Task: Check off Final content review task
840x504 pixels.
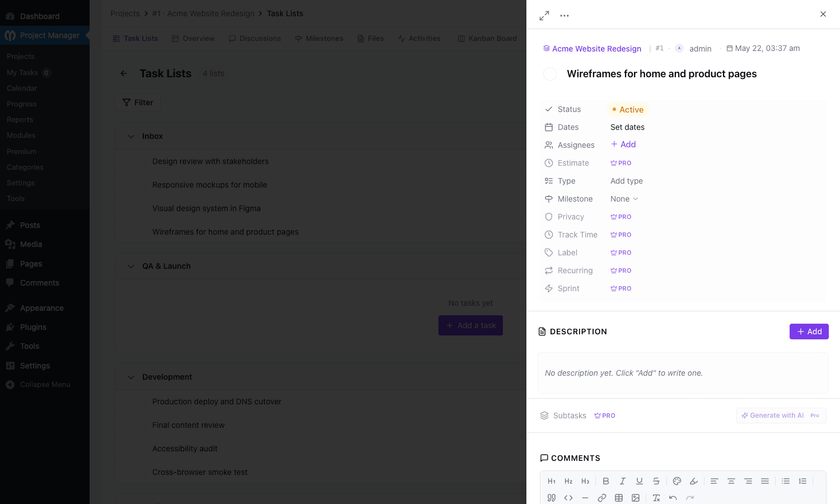Action: pos(143,425)
